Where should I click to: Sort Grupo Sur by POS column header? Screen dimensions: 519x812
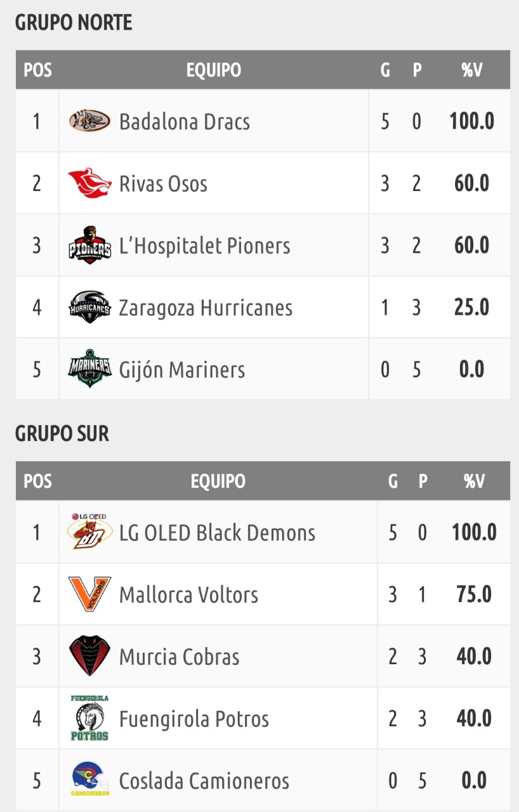[37, 481]
